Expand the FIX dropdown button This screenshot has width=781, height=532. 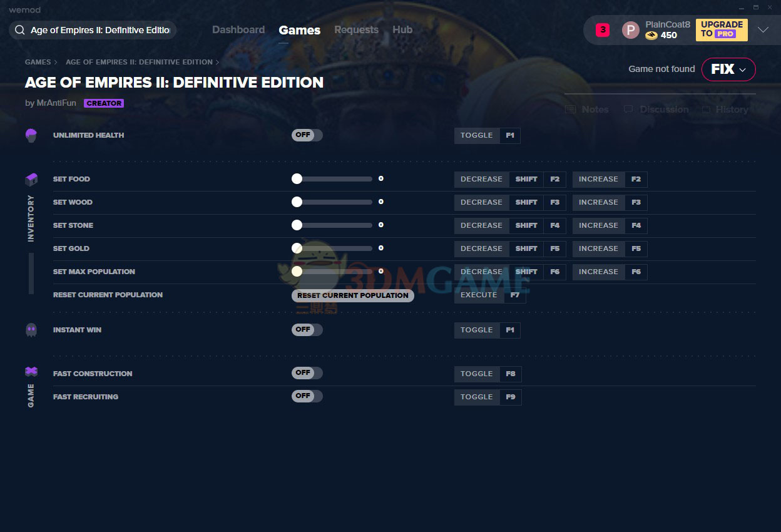pos(728,69)
